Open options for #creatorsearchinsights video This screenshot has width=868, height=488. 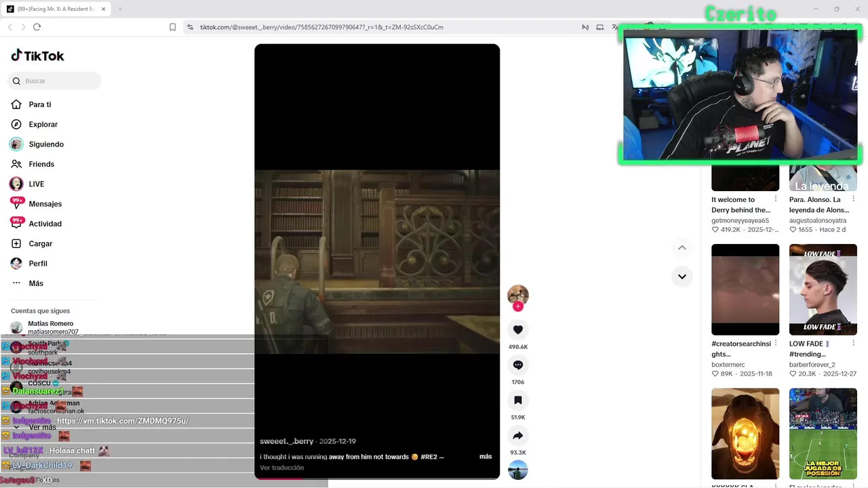point(776,344)
